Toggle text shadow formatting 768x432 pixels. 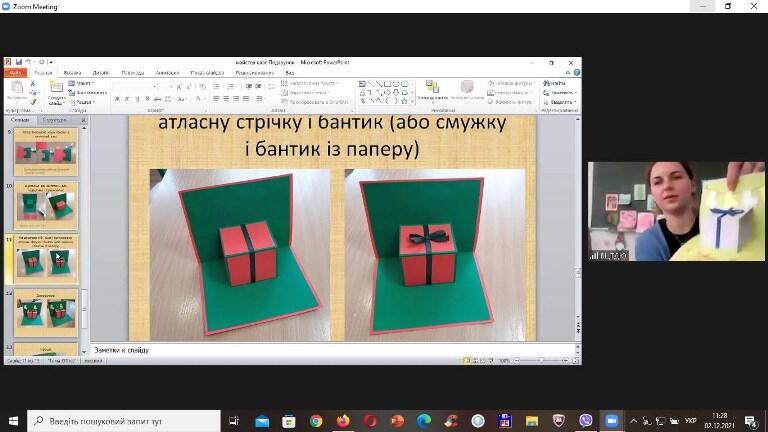(147, 99)
